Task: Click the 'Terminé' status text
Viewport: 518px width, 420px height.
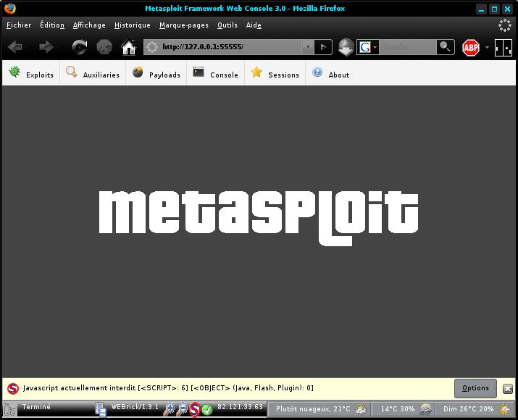Action: 36,407
